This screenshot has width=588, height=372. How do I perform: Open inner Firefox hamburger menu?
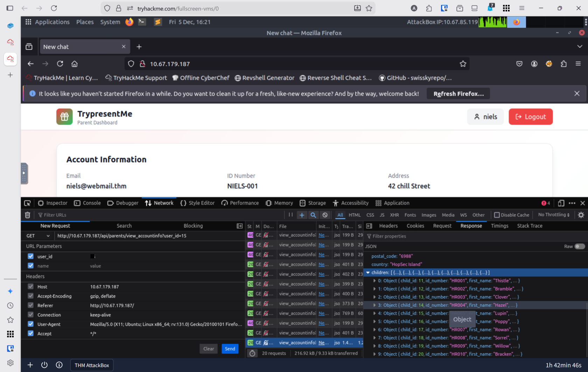point(578,64)
